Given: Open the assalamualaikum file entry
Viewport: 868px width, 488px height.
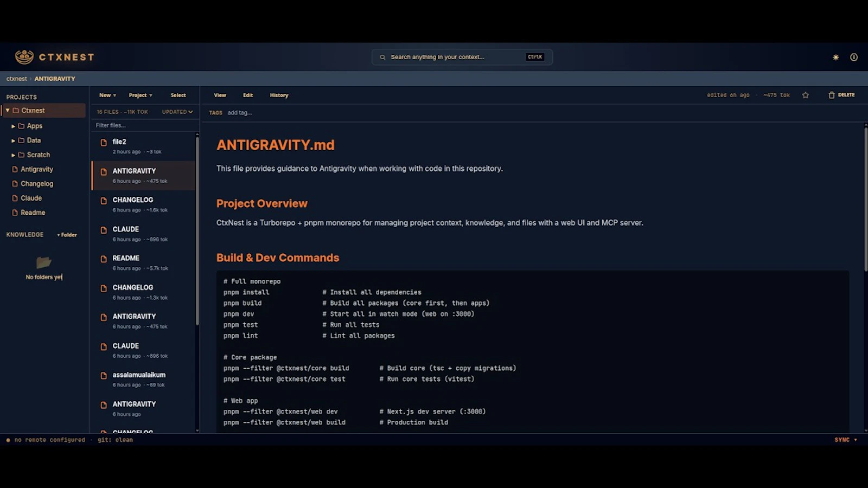Looking at the screenshot, I should [143, 380].
